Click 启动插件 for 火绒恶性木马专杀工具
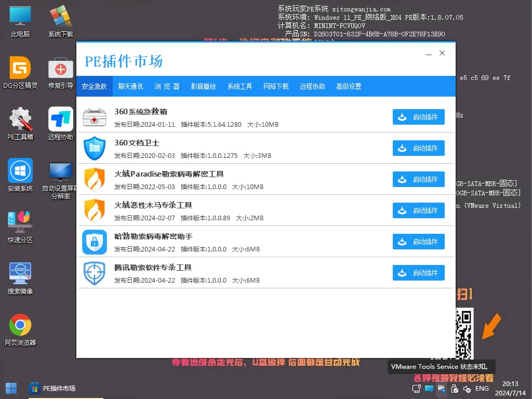This screenshot has width=532, height=399. pyautogui.click(x=418, y=210)
